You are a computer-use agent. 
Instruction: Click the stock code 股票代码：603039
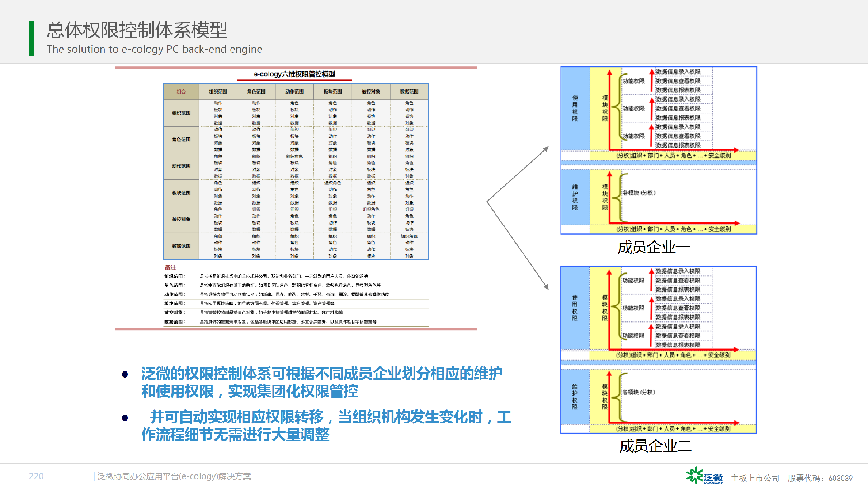pos(820,478)
